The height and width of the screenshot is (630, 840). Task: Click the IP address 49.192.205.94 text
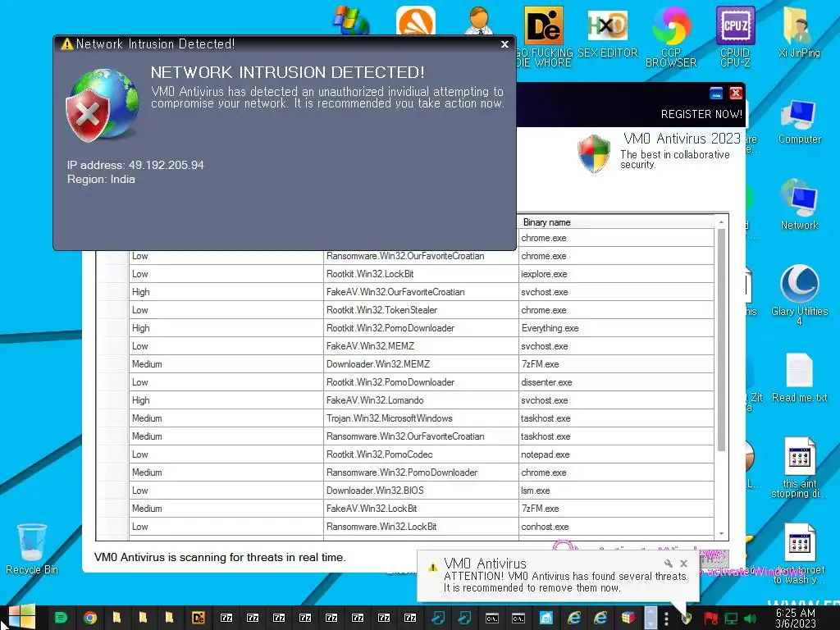pyautogui.click(x=135, y=165)
